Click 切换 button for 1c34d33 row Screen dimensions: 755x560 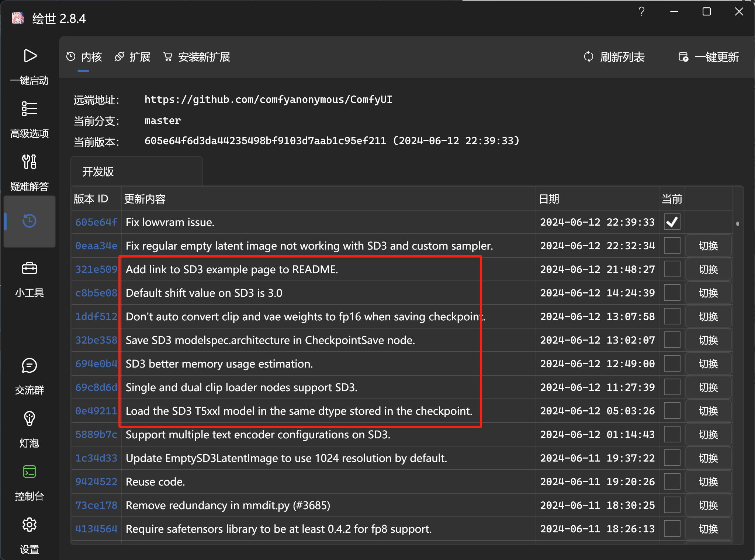(x=709, y=458)
